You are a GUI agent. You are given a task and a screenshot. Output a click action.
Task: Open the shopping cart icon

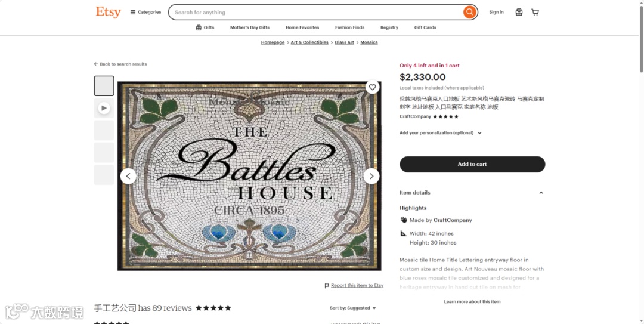[535, 12]
